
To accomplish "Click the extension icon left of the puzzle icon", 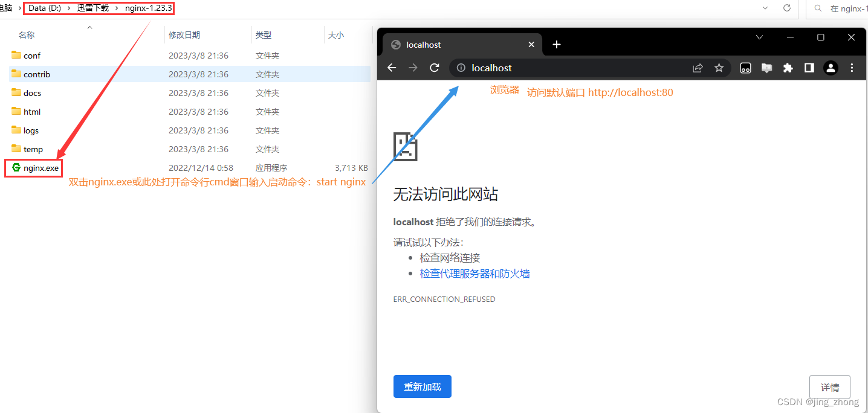I will pyautogui.click(x=766, y=68).
